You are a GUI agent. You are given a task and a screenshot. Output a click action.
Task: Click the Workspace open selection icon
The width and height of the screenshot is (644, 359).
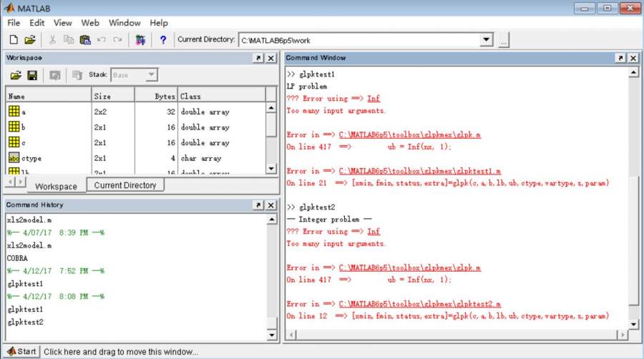point(54,75)
